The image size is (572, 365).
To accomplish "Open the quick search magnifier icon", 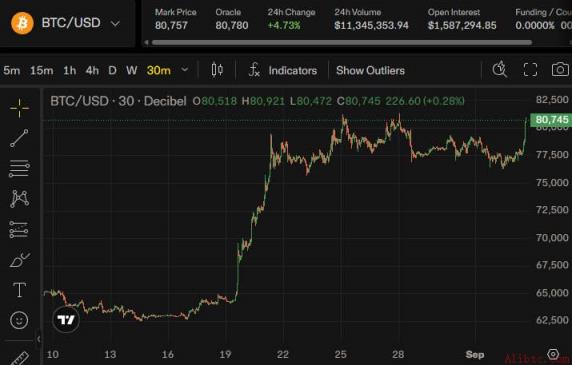I will (499, 69).
